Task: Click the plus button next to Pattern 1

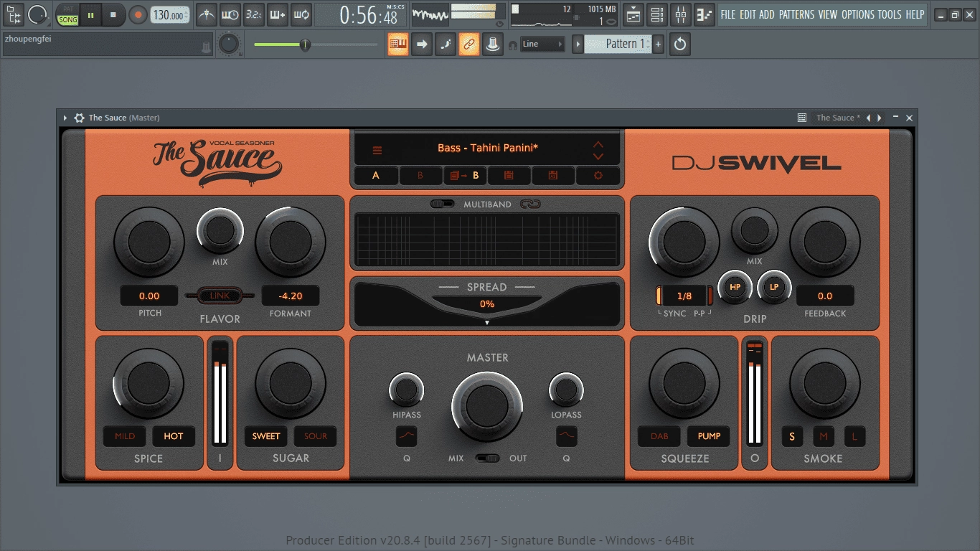Action: [x=659, y=44]
